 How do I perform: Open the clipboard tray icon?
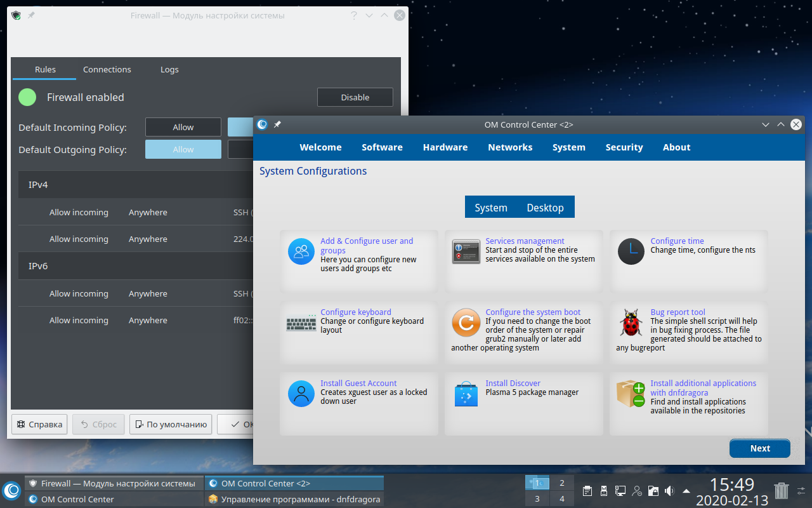(x=588, y=491)
